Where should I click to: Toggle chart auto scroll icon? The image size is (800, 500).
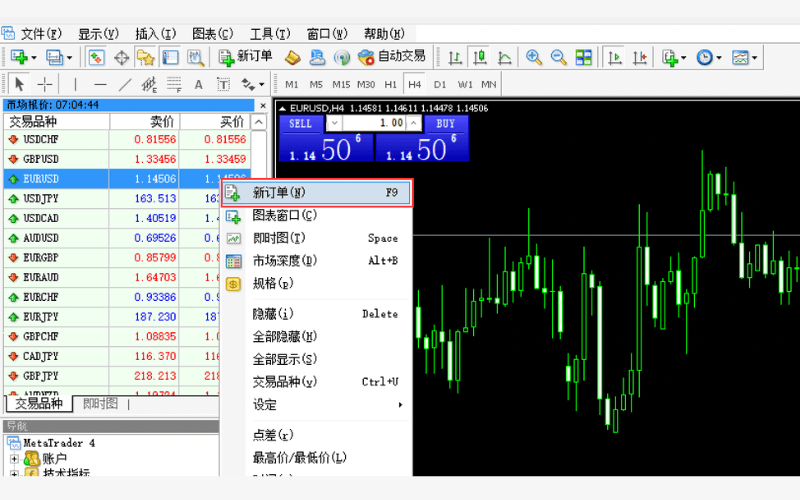click(615, 57)
